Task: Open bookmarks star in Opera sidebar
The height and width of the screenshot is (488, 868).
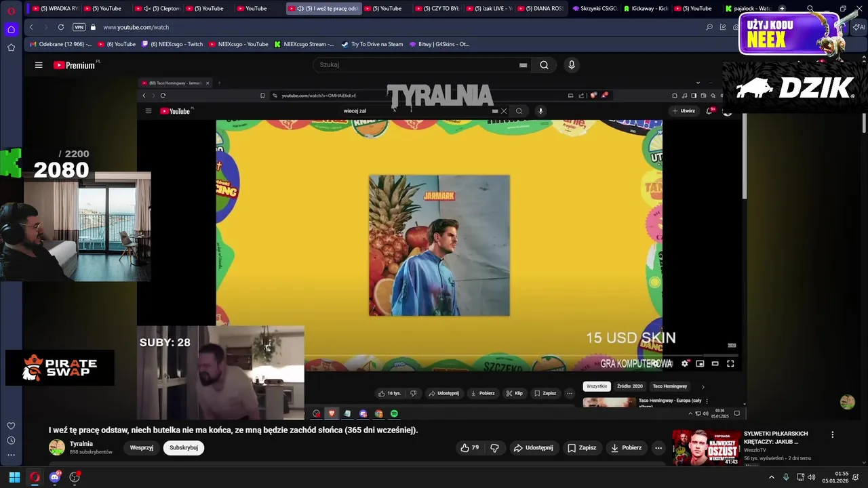Action: [x=11, y=47]
